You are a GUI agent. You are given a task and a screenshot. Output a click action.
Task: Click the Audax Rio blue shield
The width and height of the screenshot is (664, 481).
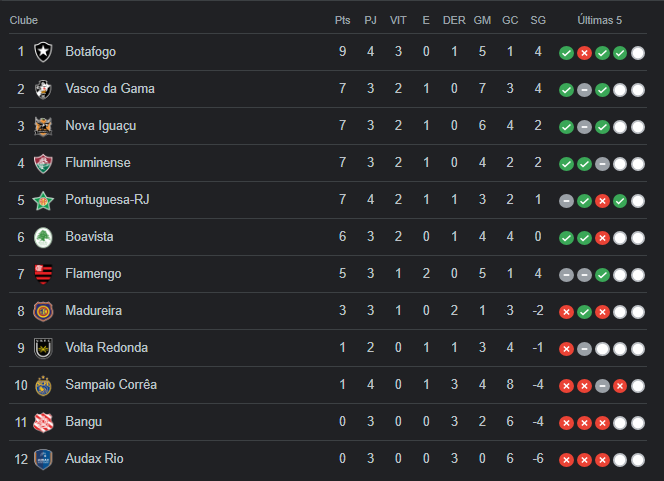click(x=43, y=459)
